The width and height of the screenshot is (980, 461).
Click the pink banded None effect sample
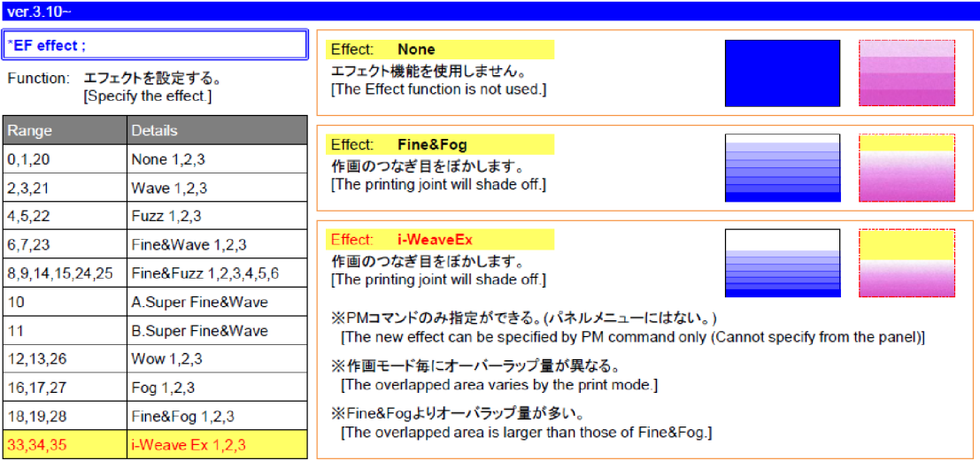[x=907, y=73]
